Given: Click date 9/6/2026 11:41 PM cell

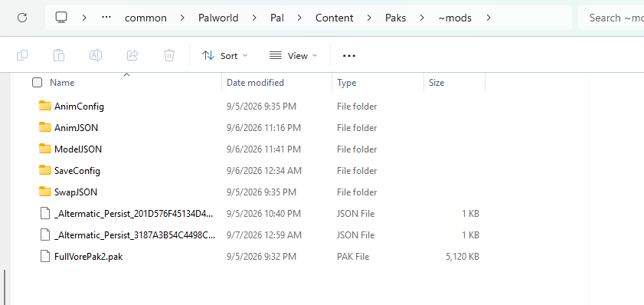Looking at the screenshot, I should [x=263, y=149].
